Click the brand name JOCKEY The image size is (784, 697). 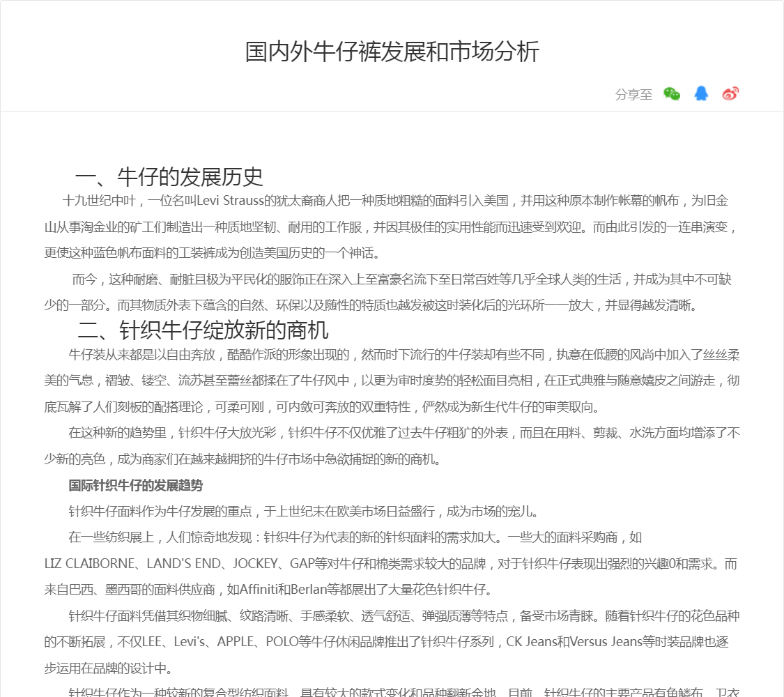(255, 563)
